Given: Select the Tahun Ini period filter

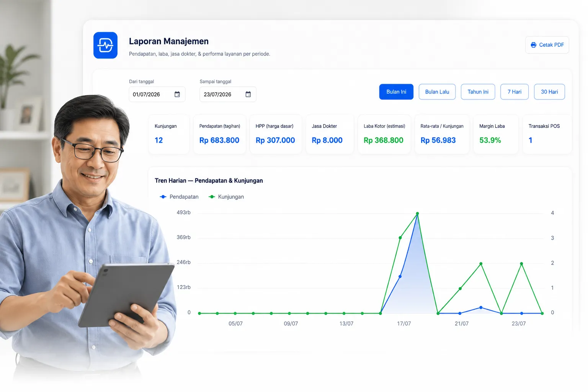Looking at the screenshot, I should (x=478, y=92).
